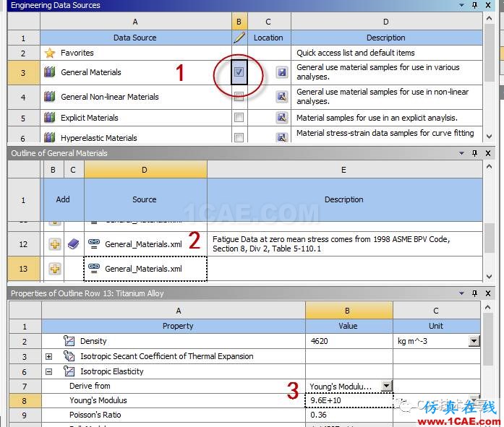Check the General Non-linear Materials edit checkbox

click(x=239, y=96)
